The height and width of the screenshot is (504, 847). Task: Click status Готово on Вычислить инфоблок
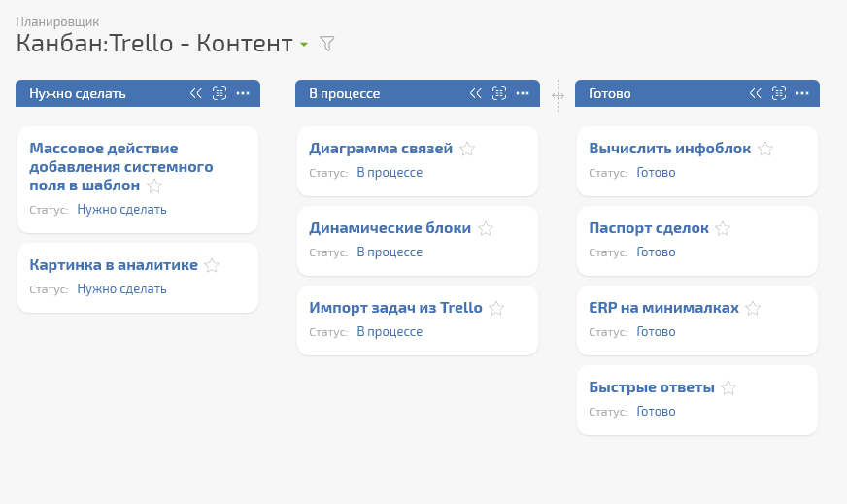(656, 172)
